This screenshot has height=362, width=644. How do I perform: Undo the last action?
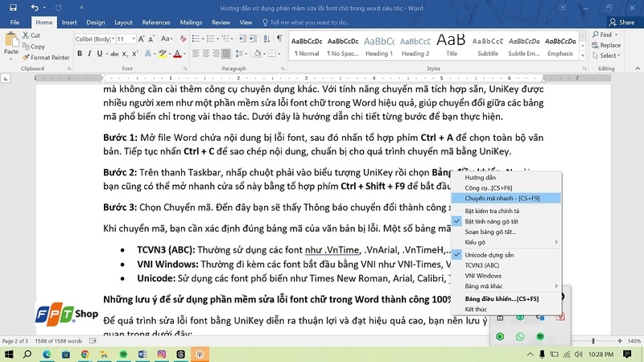pos(35,7)
